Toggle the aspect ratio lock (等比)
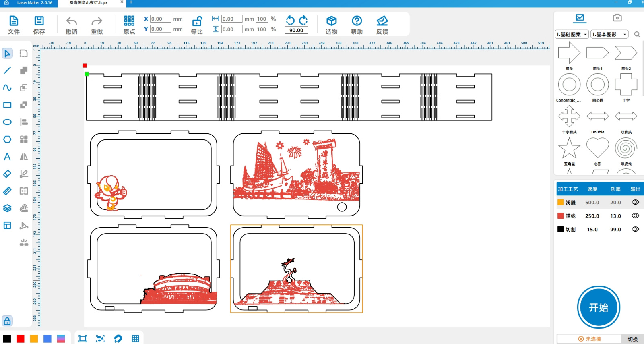 point(197,21)
